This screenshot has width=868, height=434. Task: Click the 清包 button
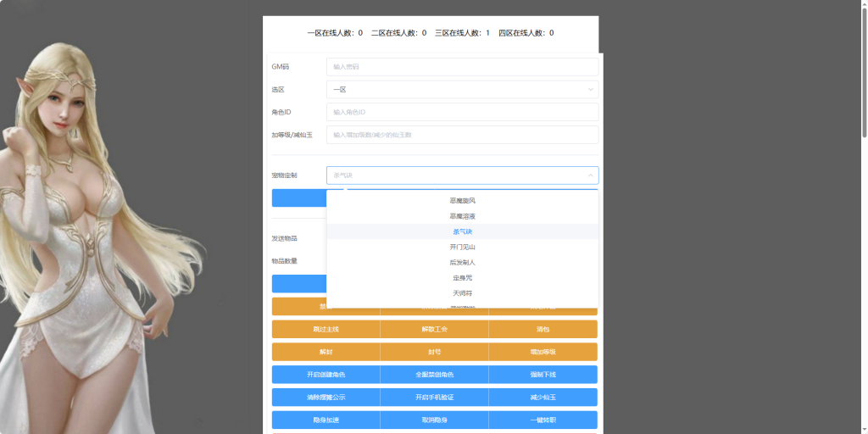click(x=543, y=330)
